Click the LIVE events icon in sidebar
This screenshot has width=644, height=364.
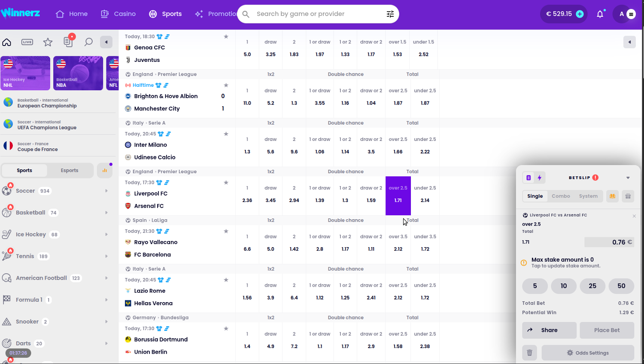(x=27, y=42)
